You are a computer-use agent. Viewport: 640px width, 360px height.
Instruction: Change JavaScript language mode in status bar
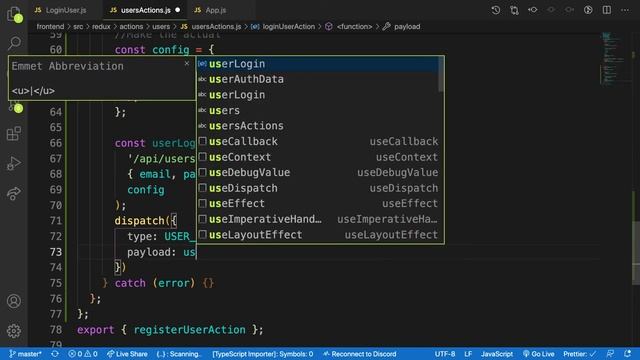pyautogui.click(x=496, y=354)
